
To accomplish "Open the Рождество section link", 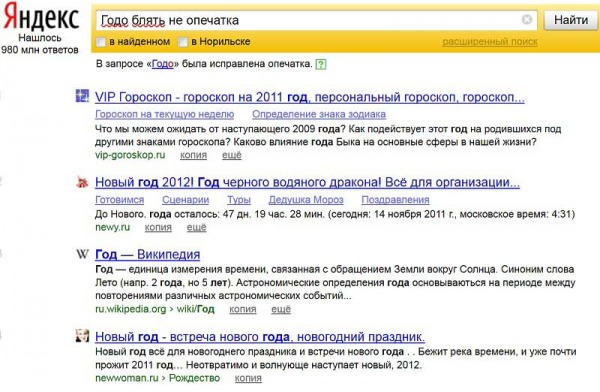I will (x=194, y=378).
